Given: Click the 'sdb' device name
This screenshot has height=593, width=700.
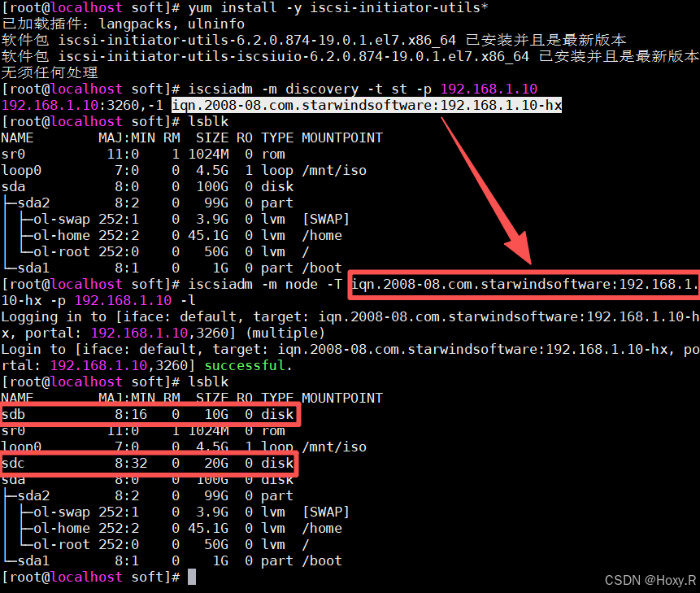Looking at the screenshot, I should (x=13, y=414).
